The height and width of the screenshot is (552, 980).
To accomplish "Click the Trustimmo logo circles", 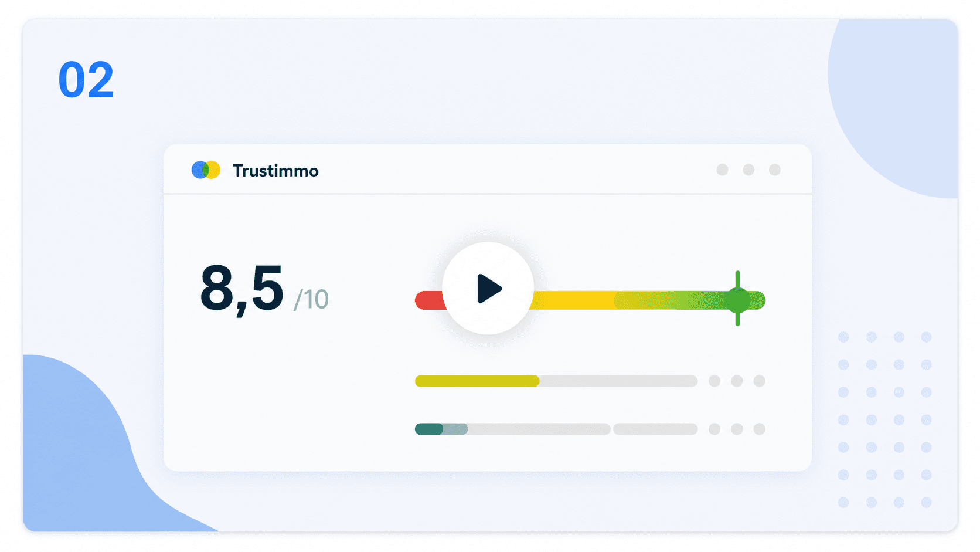I will point(206,170).
